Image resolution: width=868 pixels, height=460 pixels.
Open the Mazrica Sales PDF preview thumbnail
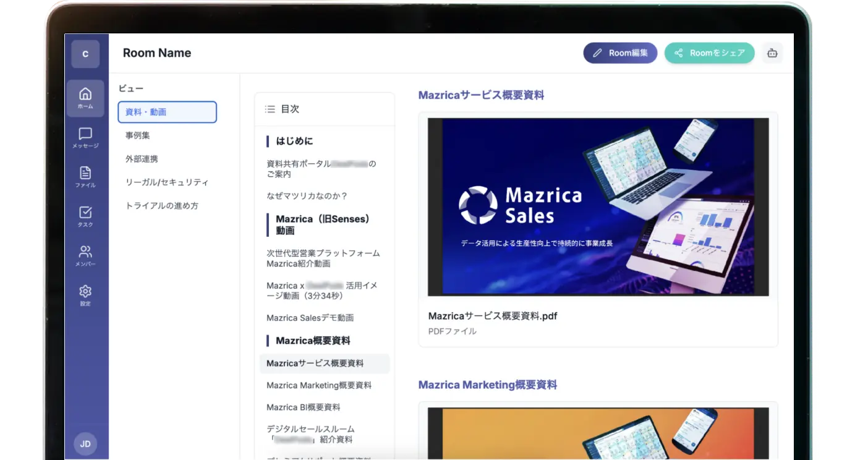(x=598, y=207)
